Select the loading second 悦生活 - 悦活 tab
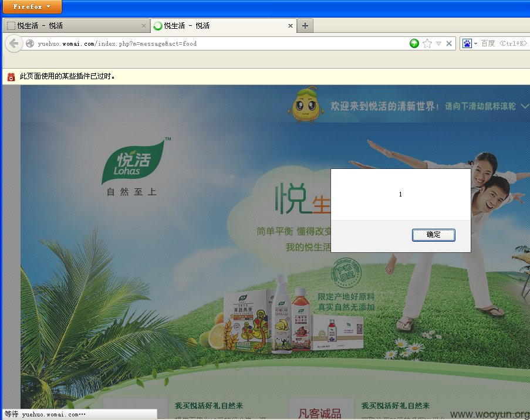530x420 pixels. coord(224,26)
